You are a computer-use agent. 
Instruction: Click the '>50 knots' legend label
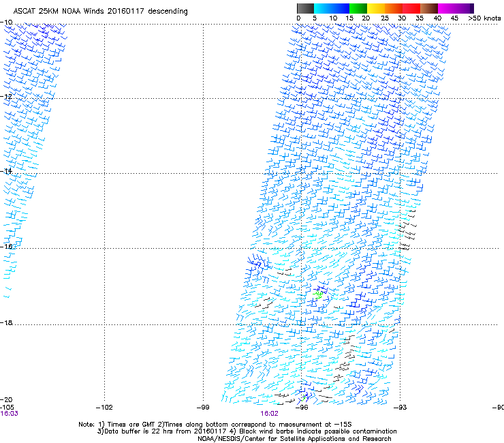coord(484,18)
